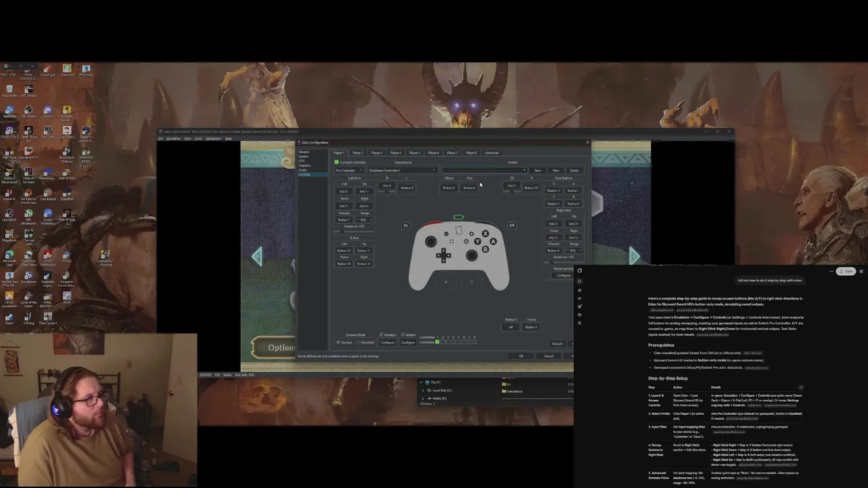Select Graphics in configuration sidebar
This screenshot has height=488, width=868.
pos(304,165)
